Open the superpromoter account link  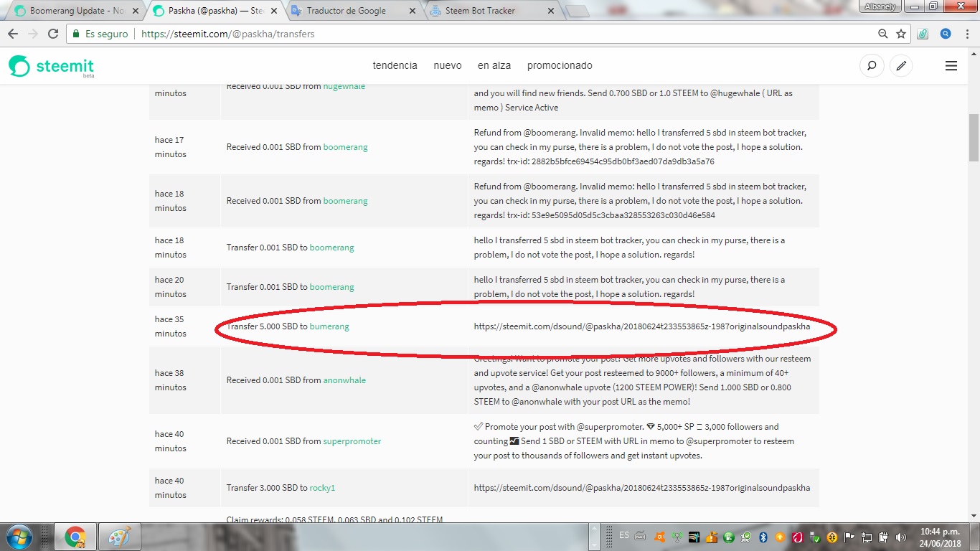click(352, 441)
